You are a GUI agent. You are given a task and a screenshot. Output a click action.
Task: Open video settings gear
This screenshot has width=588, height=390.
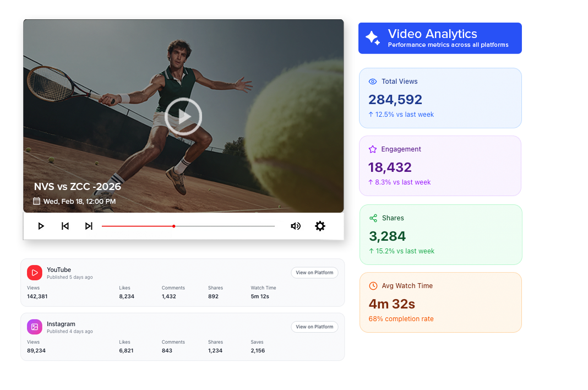pyautogui.click(x=320, y=226)
